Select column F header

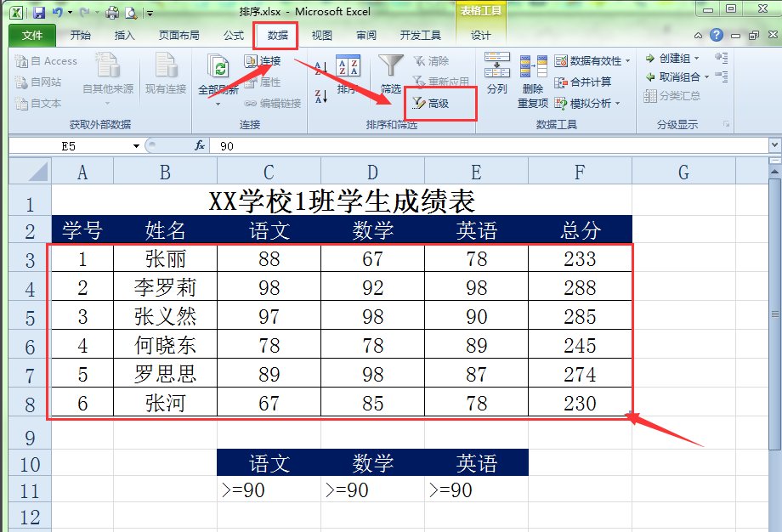pyautogui.click(x=580, y=172)
